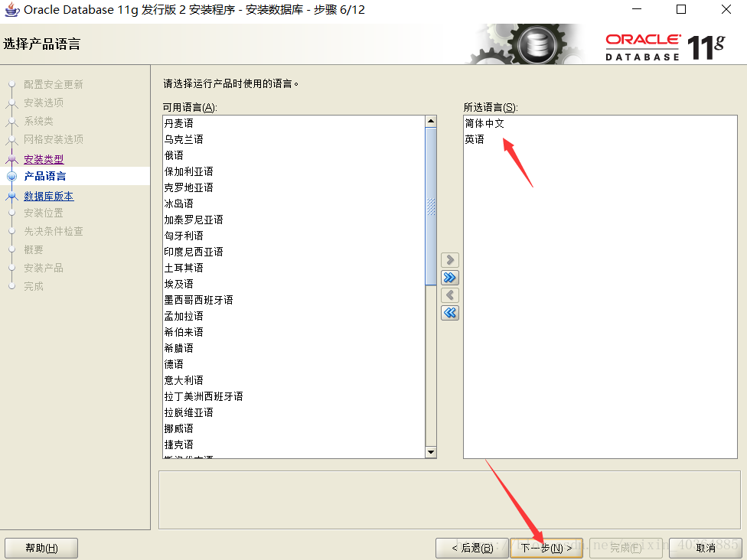Image resolution: width=747 pixels, height=560 pixels.
Task: Click the available languages scrollbar thumb
Action: point(431,207)
